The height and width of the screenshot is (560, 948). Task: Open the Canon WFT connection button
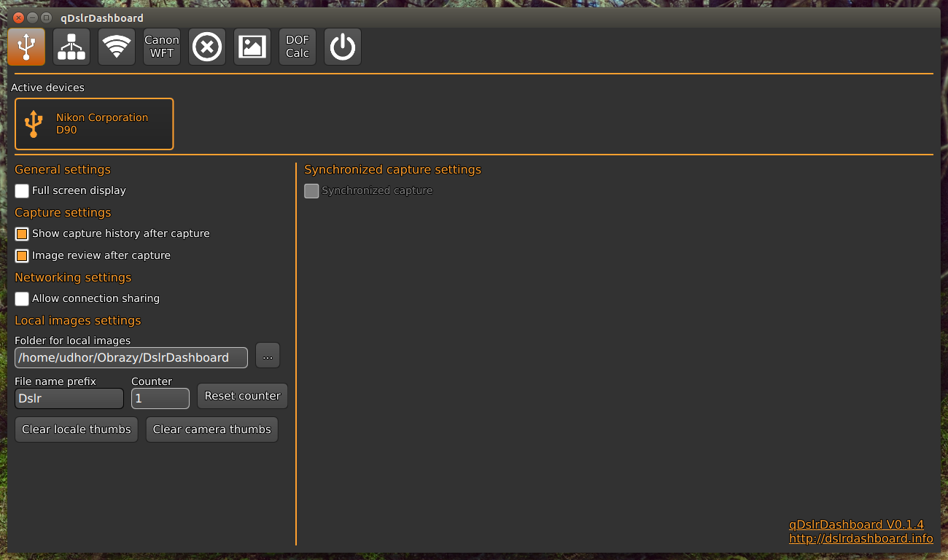click(162, 47)
